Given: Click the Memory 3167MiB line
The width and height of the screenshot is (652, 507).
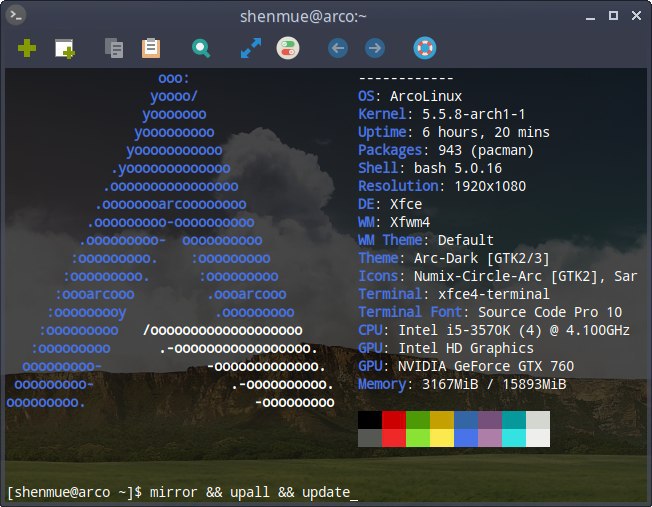Looking at the screenshot, I should point(462,384).
